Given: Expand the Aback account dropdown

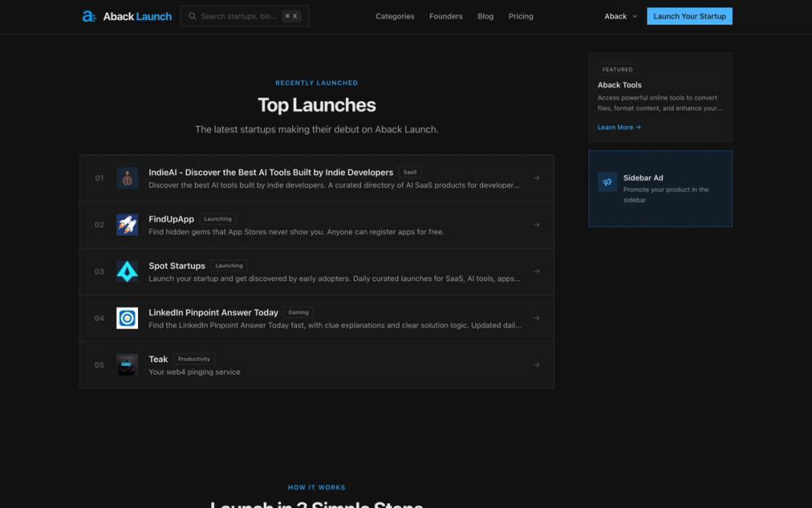Looking at the screenshot, I should [x=620, y=16].
